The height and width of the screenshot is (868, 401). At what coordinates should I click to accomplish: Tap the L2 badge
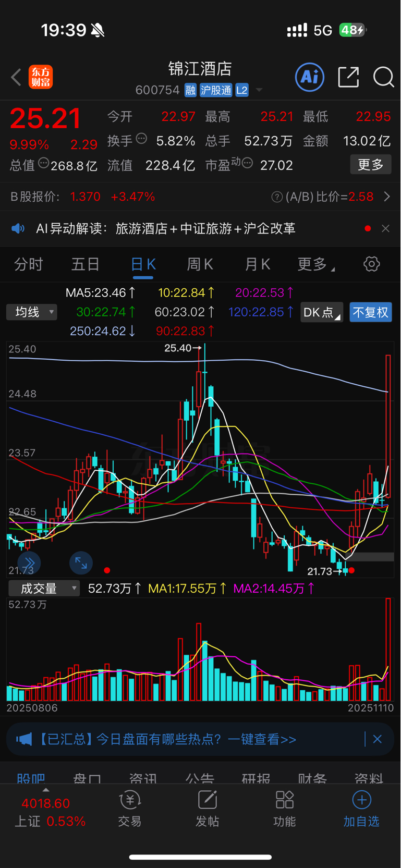(x=242, y=90)
